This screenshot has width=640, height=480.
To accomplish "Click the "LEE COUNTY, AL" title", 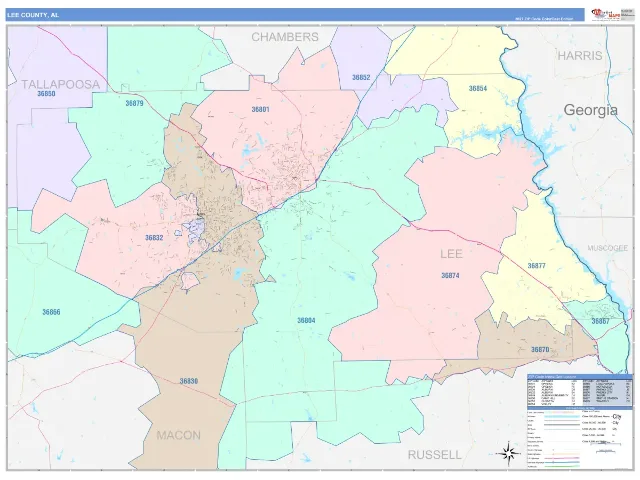I will tap(33, 15).
